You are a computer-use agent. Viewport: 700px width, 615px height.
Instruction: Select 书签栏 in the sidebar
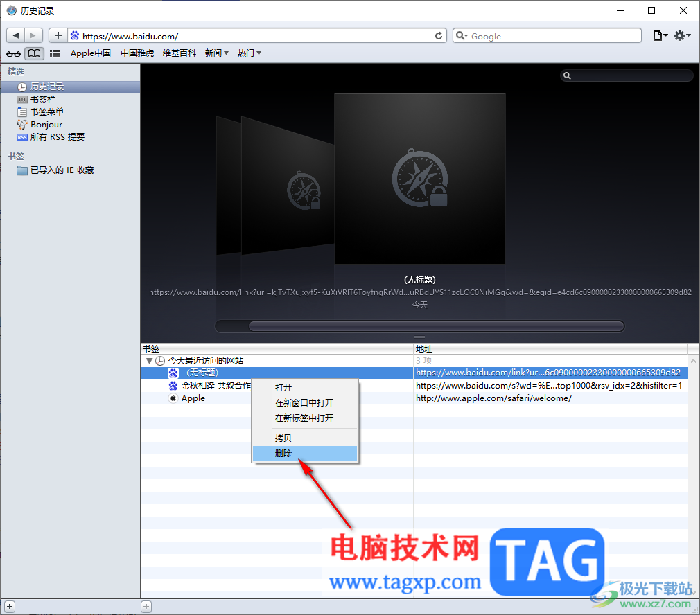pos(70,99)
